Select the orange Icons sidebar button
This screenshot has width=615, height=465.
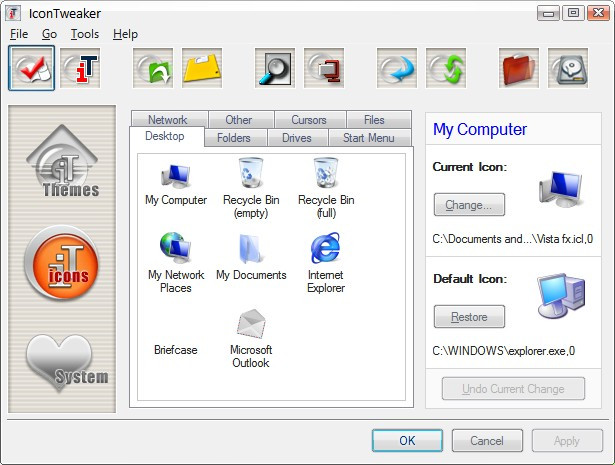tap(62, 263)
